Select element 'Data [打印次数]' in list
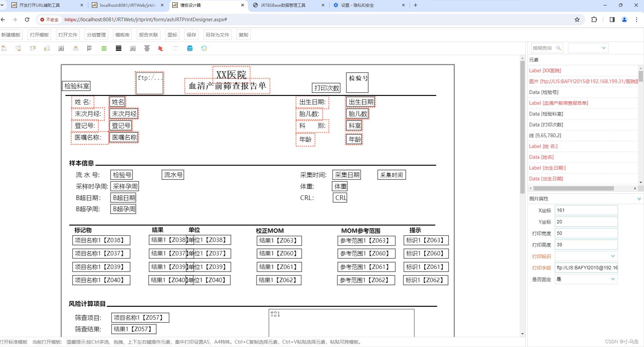 (x=583, y=125)
